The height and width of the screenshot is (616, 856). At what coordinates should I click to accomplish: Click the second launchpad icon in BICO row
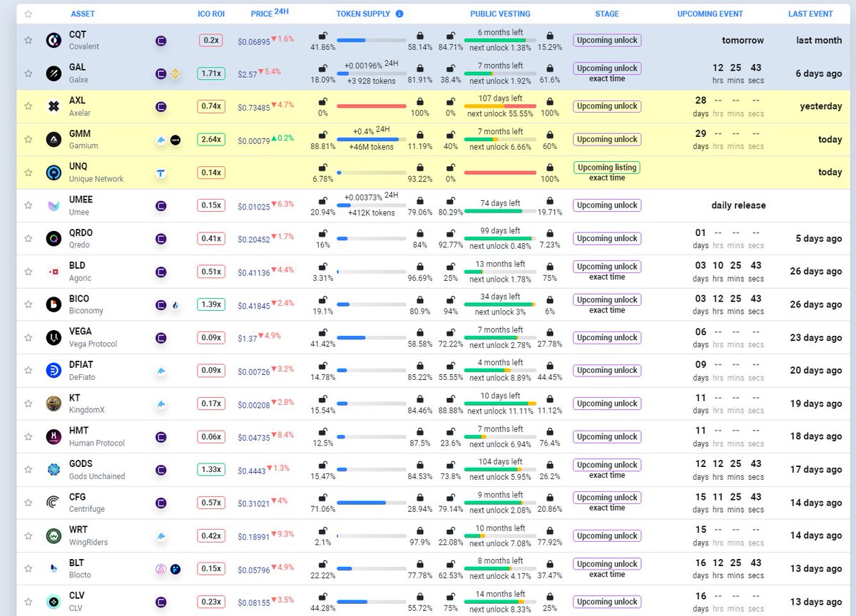tap(175, 304)
